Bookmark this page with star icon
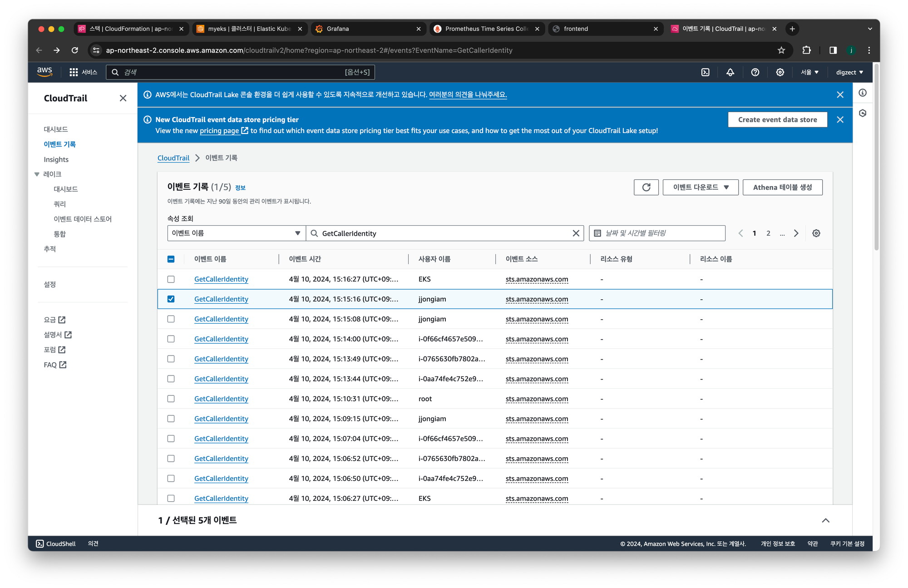 (781, 50)
